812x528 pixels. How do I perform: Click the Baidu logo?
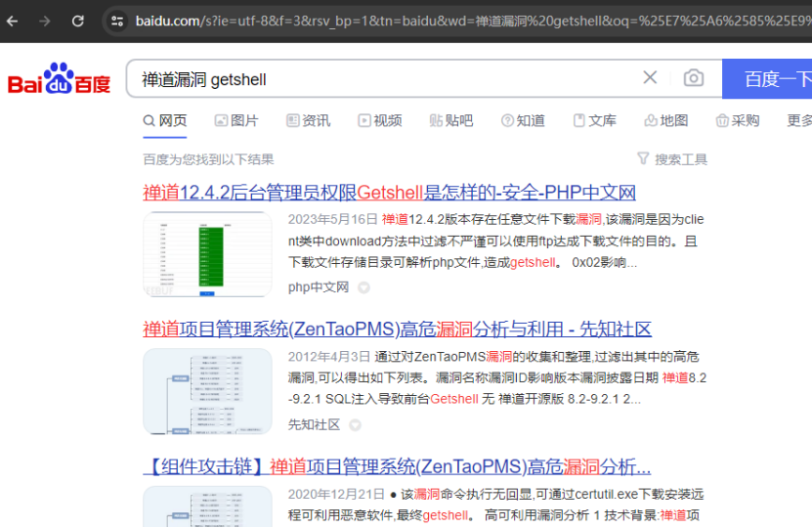tap(59, 79)
